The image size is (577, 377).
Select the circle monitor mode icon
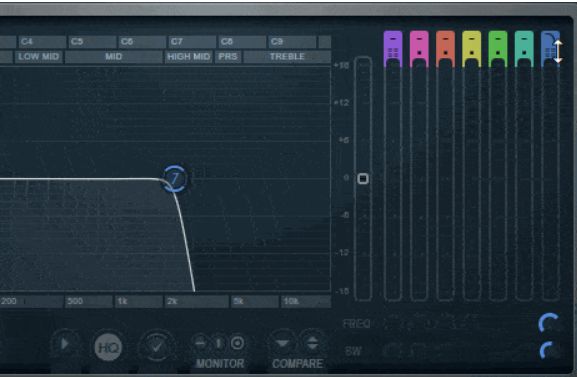[x=237, y=343]
